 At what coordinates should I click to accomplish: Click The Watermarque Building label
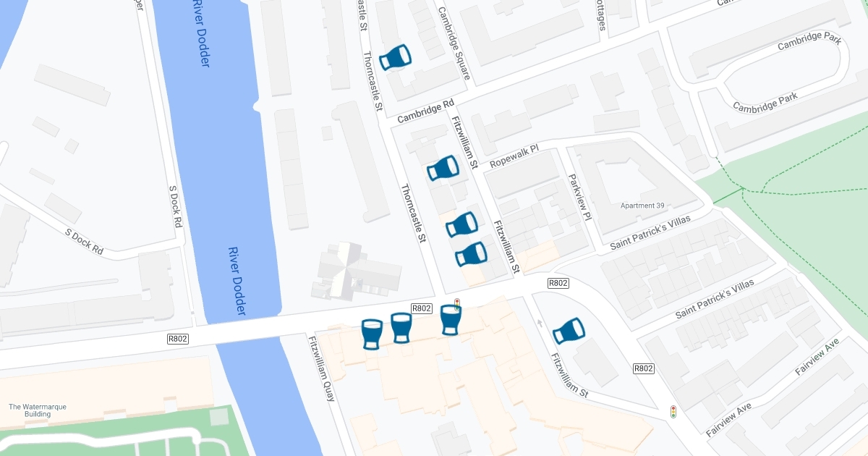[x=38, y=410]
